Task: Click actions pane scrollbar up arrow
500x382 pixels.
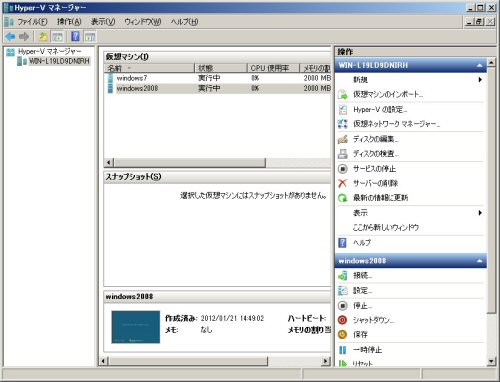Action: click(491, 62)
